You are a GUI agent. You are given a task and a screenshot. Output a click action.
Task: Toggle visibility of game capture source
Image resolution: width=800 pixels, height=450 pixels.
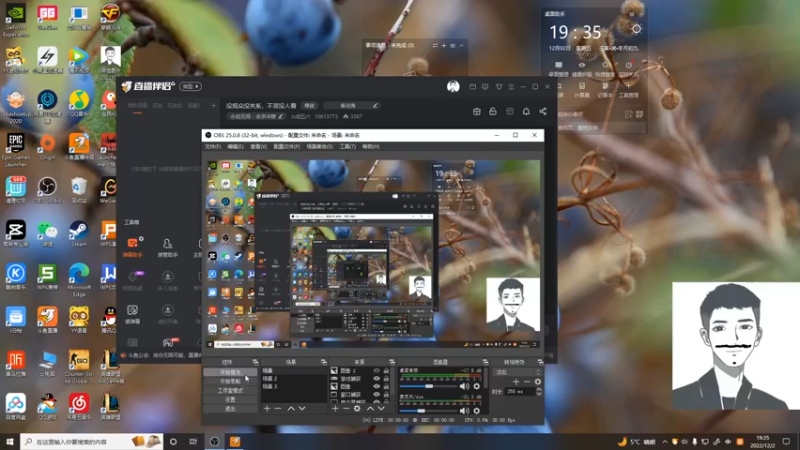377,379
